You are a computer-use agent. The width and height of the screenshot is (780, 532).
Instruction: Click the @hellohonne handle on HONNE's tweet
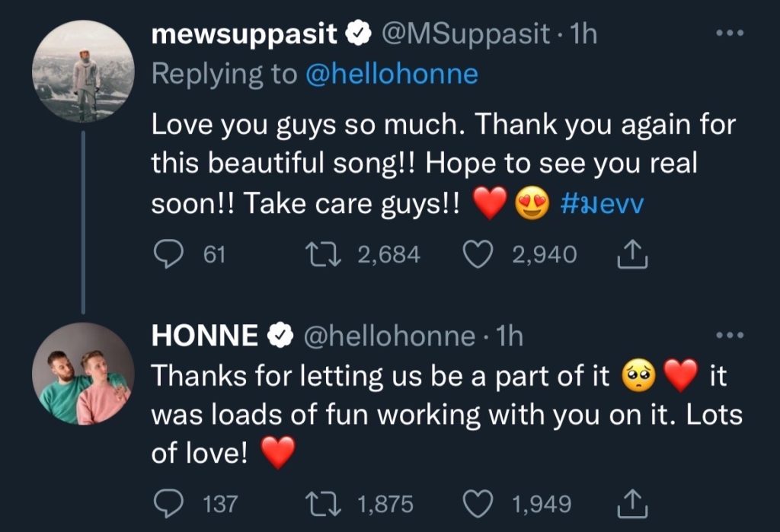coord(389,336)
